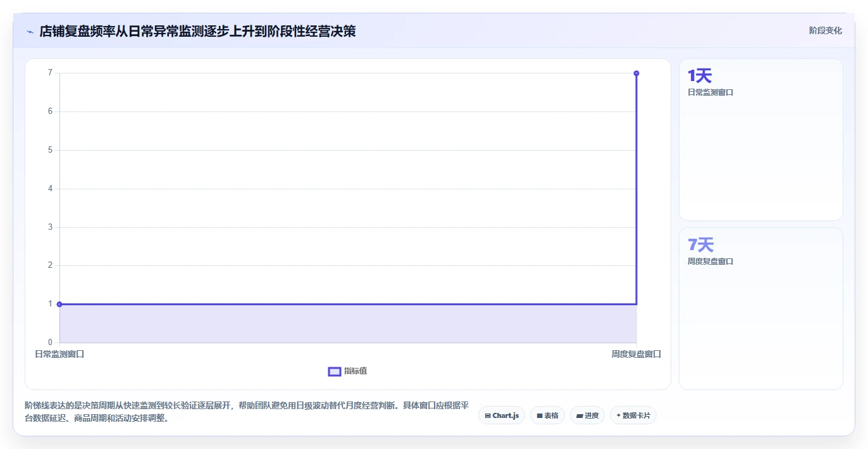Click the description paragraph starting with 阶梯线表达的是
Image resolution: width=868 pixels, height=449 pixels.
[247, 412]
